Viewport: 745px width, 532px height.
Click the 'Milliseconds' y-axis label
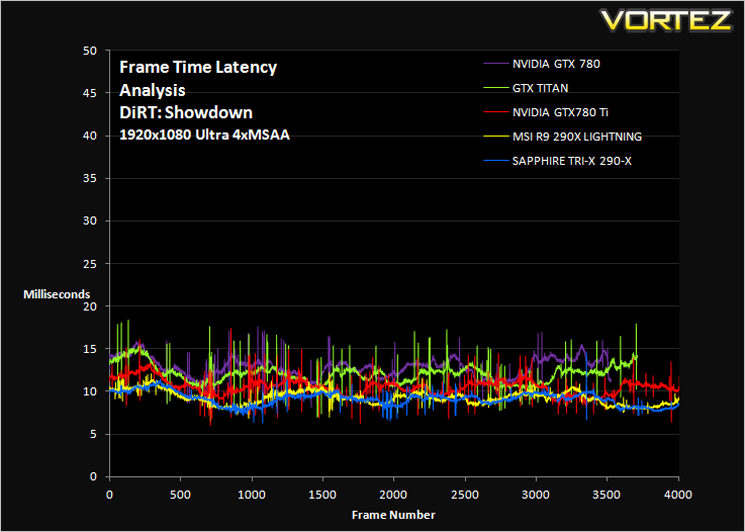click(x=57, y=294)
